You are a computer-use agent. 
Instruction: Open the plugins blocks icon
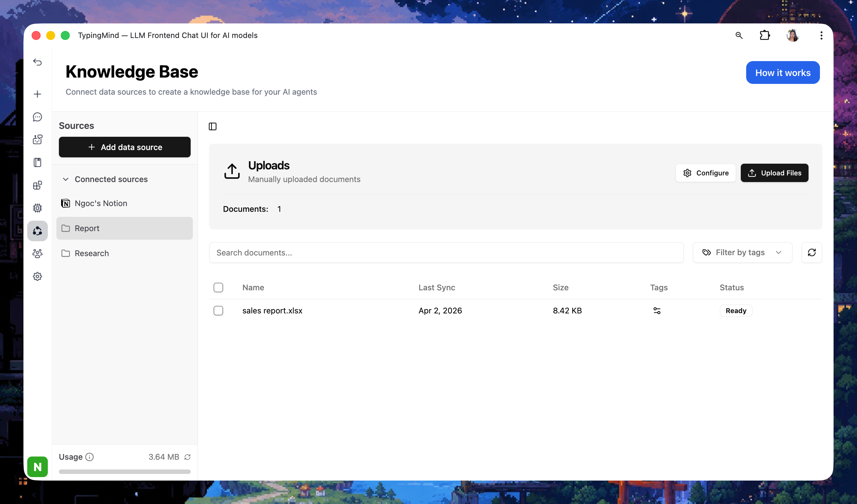(x=37, y=185)
